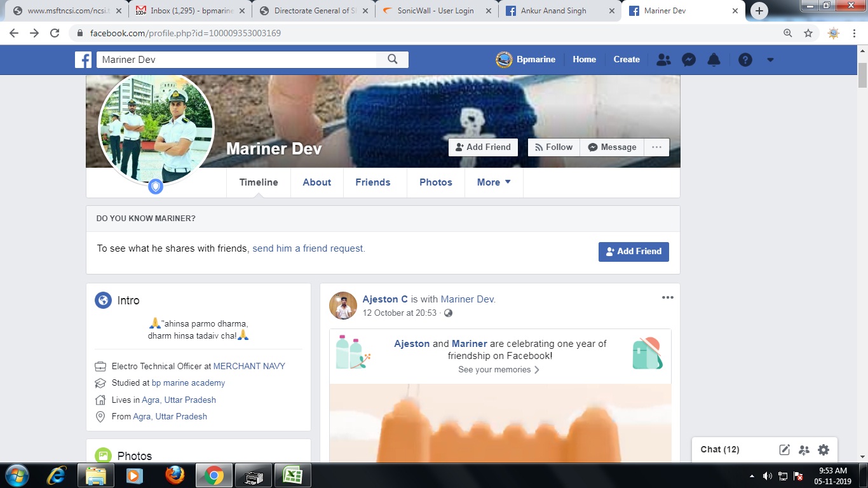Click the browser forward arrow
This screenshot has height=488, width=868.
coord(34,33)
